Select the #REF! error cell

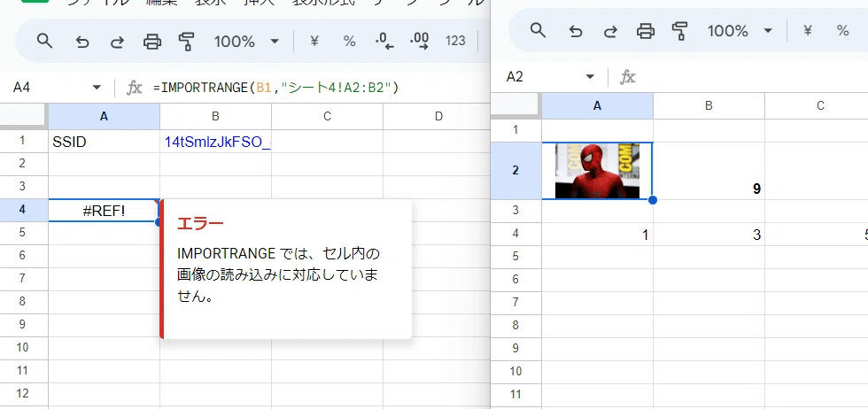click(105, 211)
